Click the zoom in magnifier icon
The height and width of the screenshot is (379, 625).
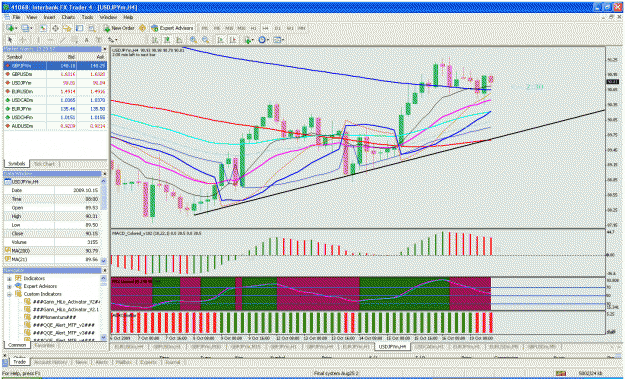click(193, 40)
